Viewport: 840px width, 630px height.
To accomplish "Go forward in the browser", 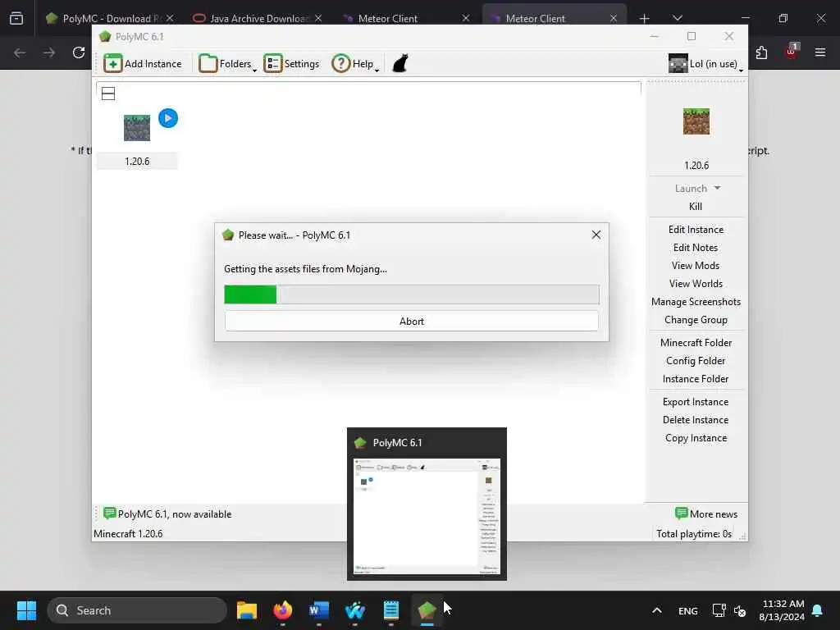I will pyautogui.click(x=49, y=52).
